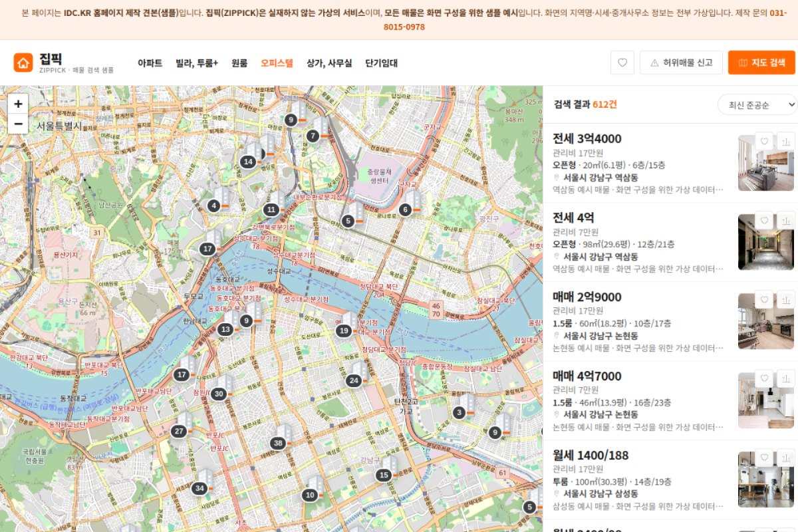This screenshot has height=532, width=798.
Task: Click the 검색 결과 612건 result count
Action: click(585, 104)
